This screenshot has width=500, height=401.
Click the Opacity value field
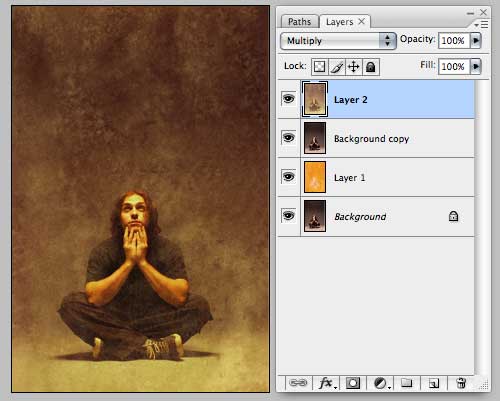point(454,41)
